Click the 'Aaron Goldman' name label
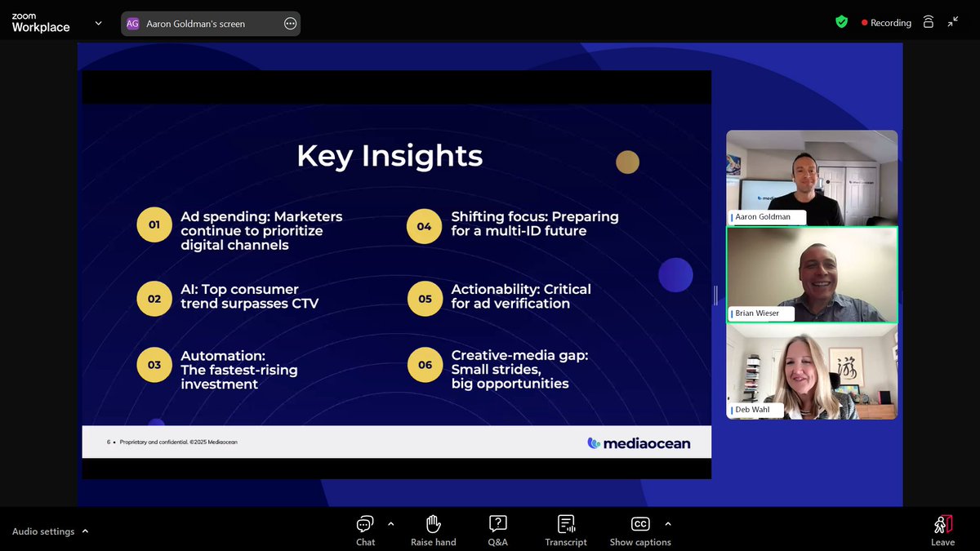Screen dimensions: 980x551 (x=768, y=218)
